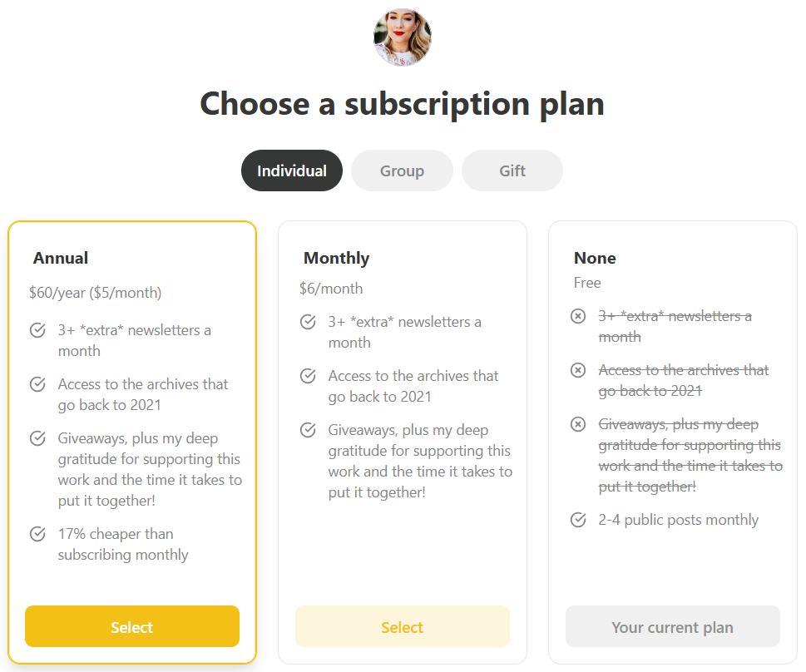
Task: Click the Select button under Monthly plan
Action: [x=402, y=626]
